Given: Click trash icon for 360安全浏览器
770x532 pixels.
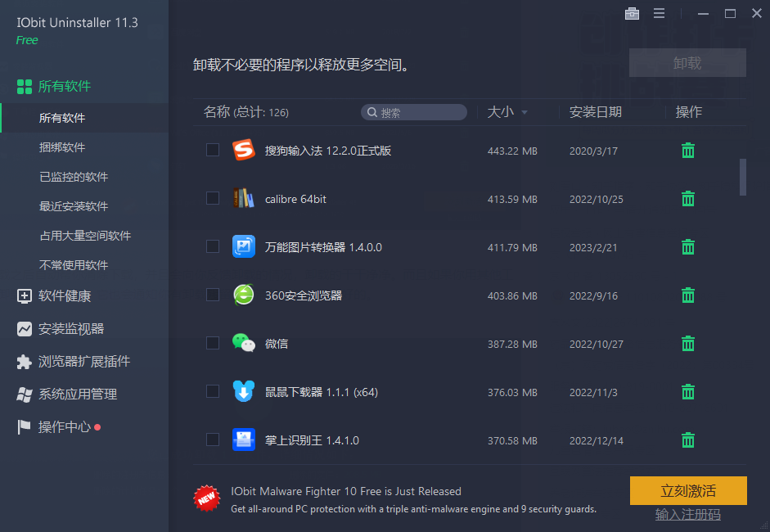Looking at the screenshot, I should point(688,295).
